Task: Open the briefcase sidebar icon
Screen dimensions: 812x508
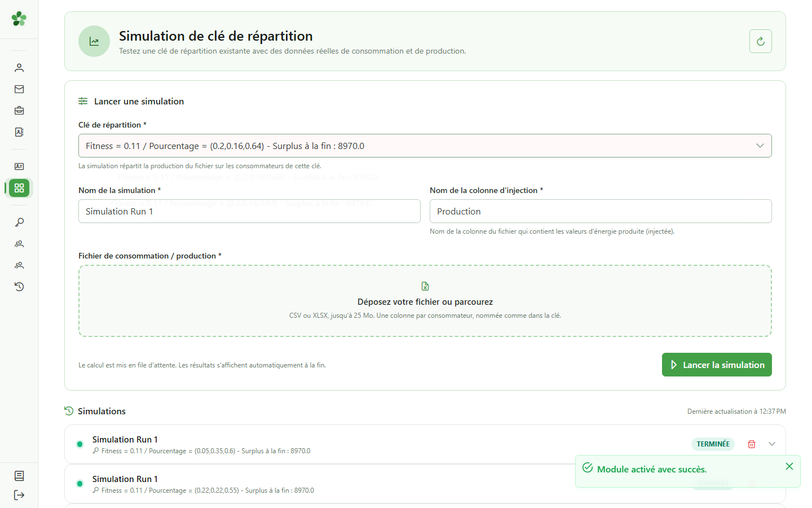Action: click(19, 111)
